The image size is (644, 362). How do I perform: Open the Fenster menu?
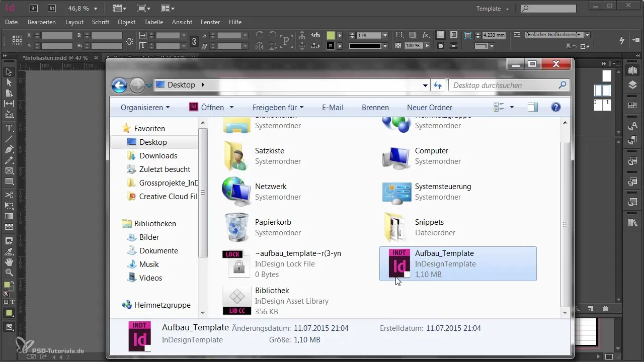[210, 22]
